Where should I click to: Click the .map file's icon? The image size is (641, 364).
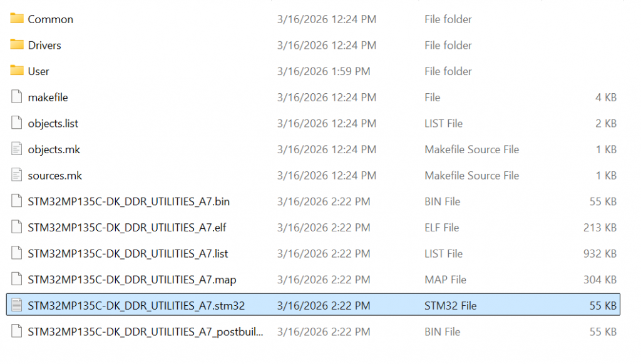coord(17,280)
